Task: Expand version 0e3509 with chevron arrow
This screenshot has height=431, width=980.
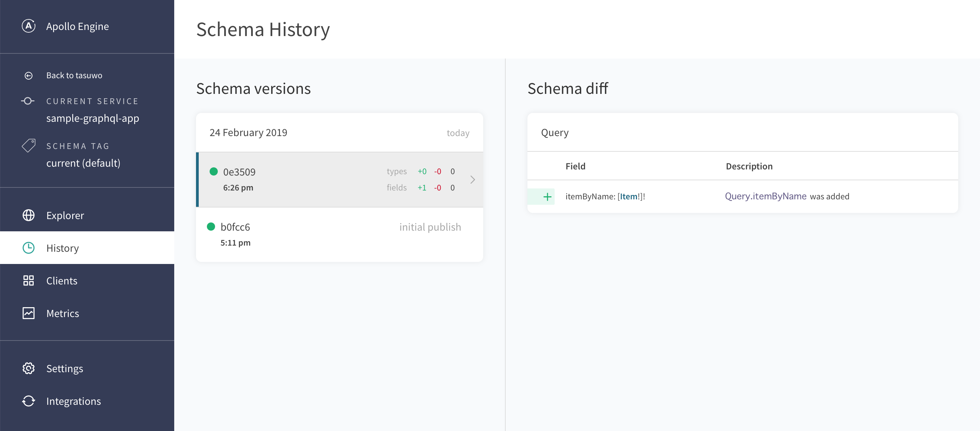Action: 473,180
